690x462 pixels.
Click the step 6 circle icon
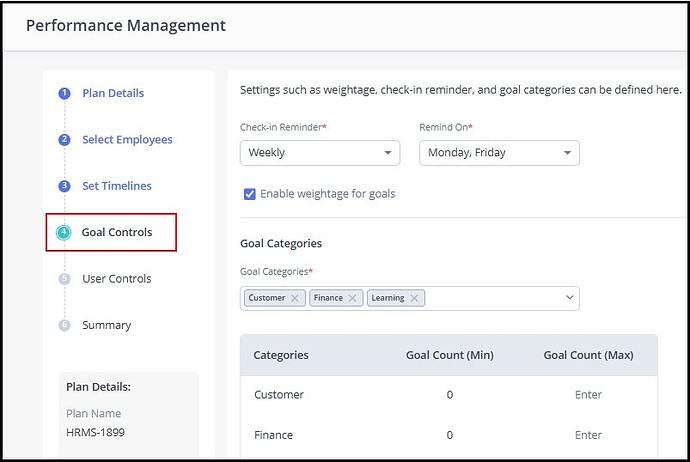pyautogui.click(x=64, y=325)
